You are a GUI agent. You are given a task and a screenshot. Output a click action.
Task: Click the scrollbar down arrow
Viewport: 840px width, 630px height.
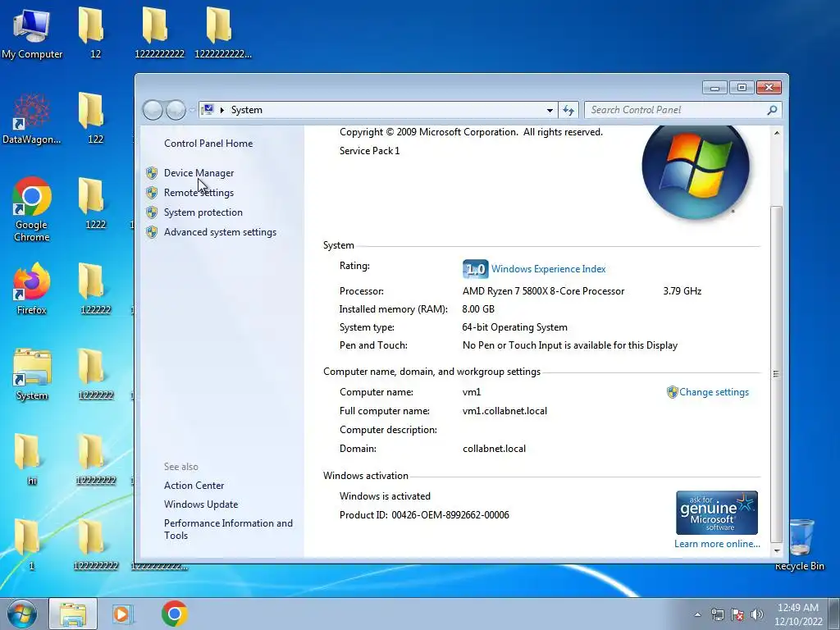(776, 550)
